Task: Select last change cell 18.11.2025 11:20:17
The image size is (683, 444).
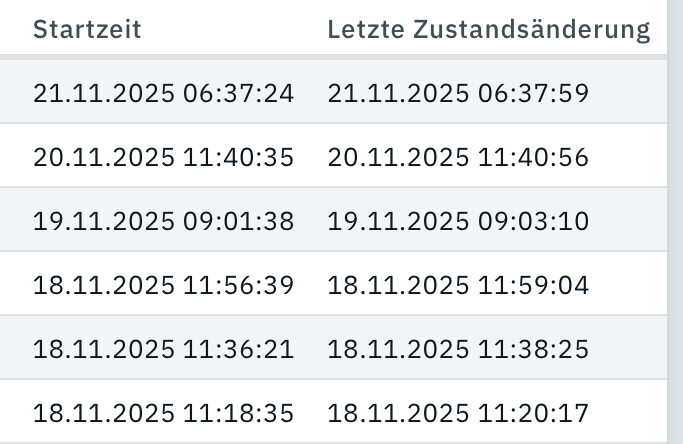Action: click(x=457, y=412)
